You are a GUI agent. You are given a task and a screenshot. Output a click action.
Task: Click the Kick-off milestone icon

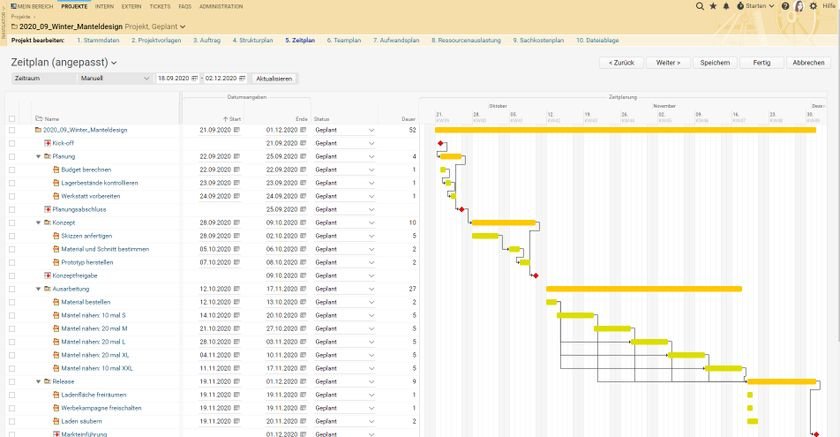[47, 143]
